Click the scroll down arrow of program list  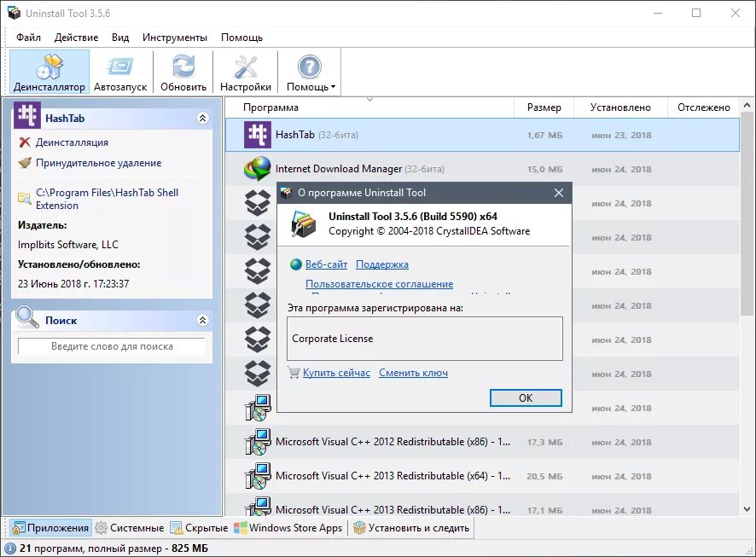point(747,509)
